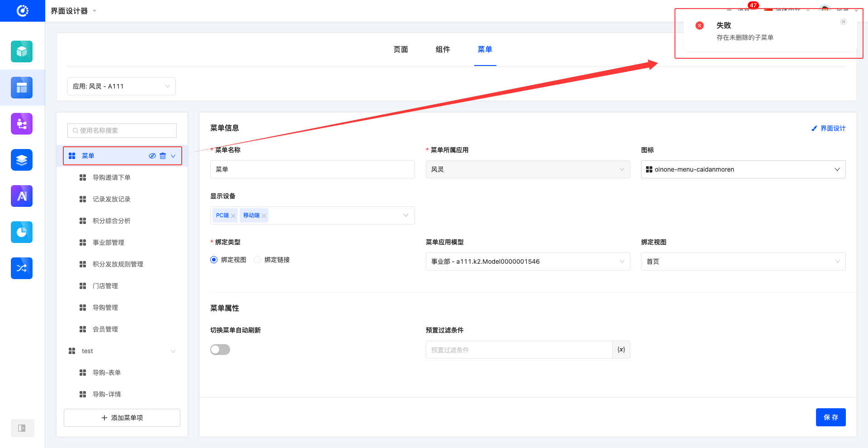The height and width of the screenshot is (448, 868).
Task: Open the pie chart icon in sidebar
Action: pos(22,232)
